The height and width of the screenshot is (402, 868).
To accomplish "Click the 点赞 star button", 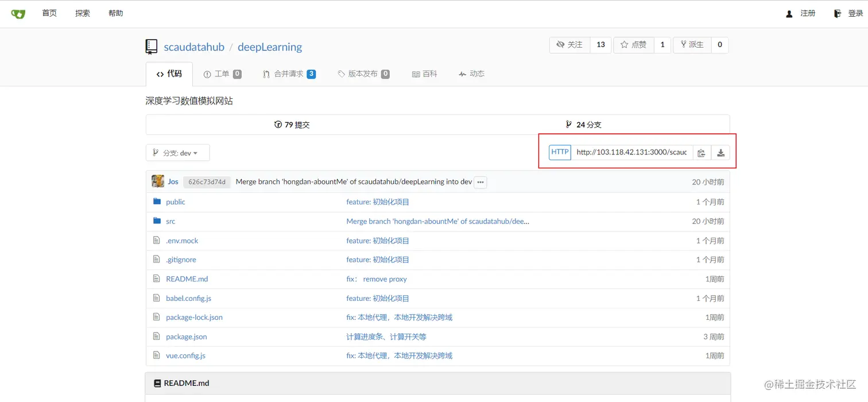I will click(634, 45).
